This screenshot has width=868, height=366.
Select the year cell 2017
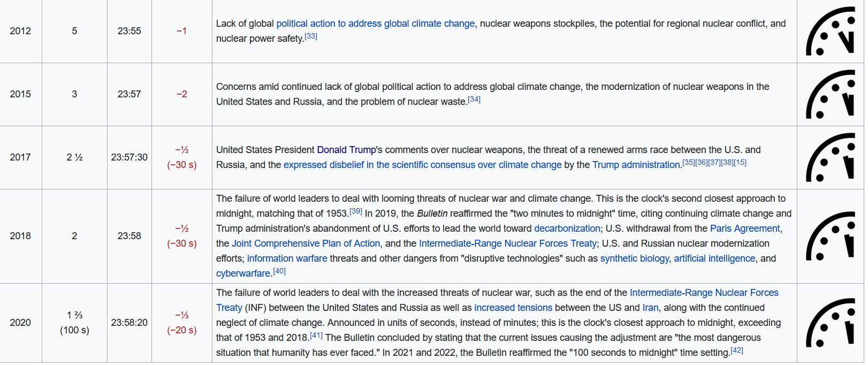coord(20,157)
